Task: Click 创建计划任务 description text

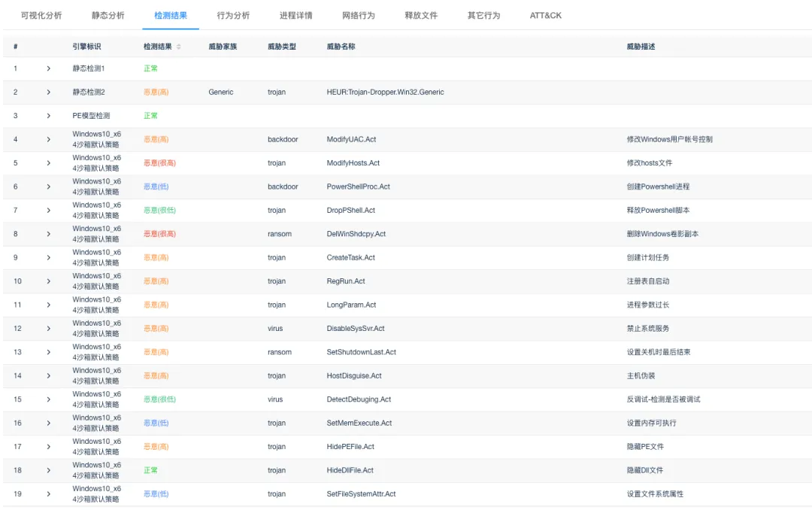Action: (648, 257)
